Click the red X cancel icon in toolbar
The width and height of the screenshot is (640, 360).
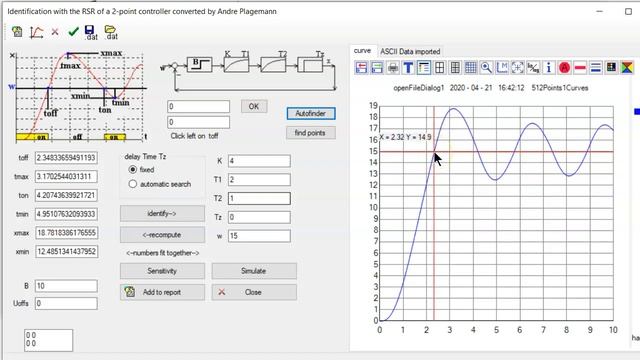click(55, 32)
